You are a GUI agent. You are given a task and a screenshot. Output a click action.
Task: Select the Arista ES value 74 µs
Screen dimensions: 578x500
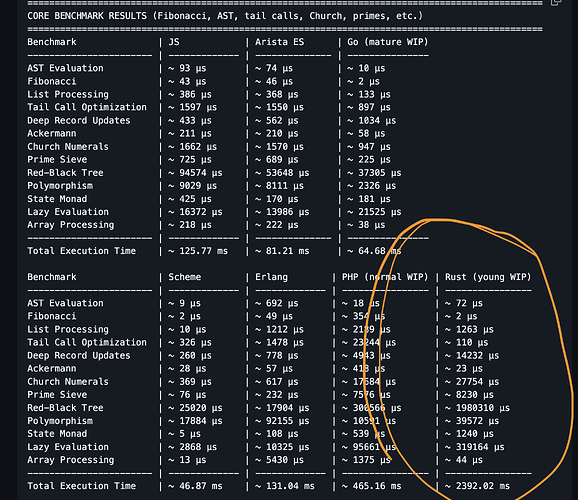pyautogui.click(x=274, y=68)
